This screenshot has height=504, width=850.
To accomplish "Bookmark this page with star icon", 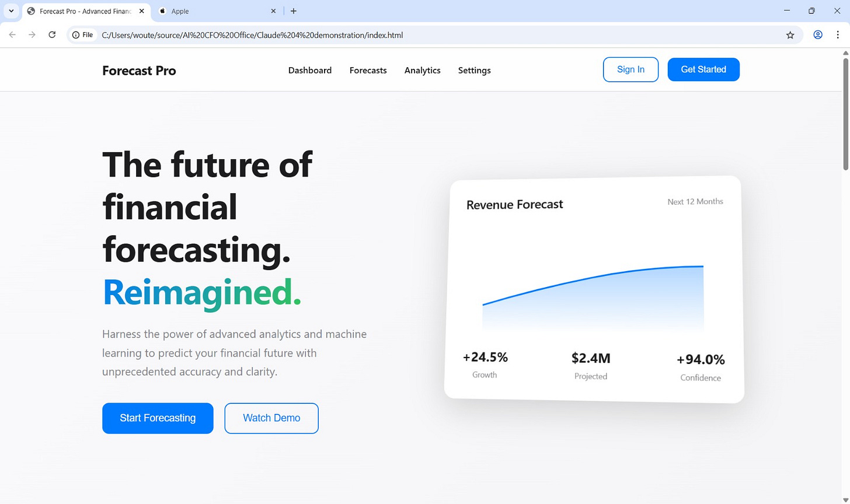I will click(x=790, y=35).
